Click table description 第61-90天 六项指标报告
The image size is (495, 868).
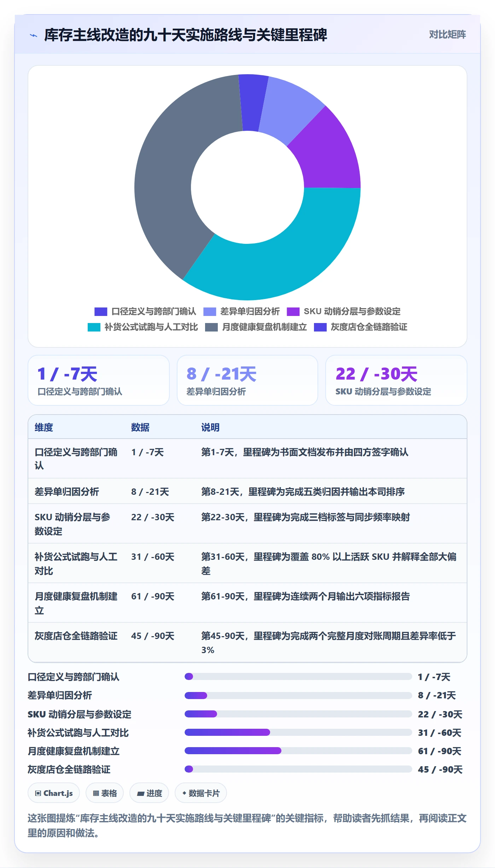305,596
